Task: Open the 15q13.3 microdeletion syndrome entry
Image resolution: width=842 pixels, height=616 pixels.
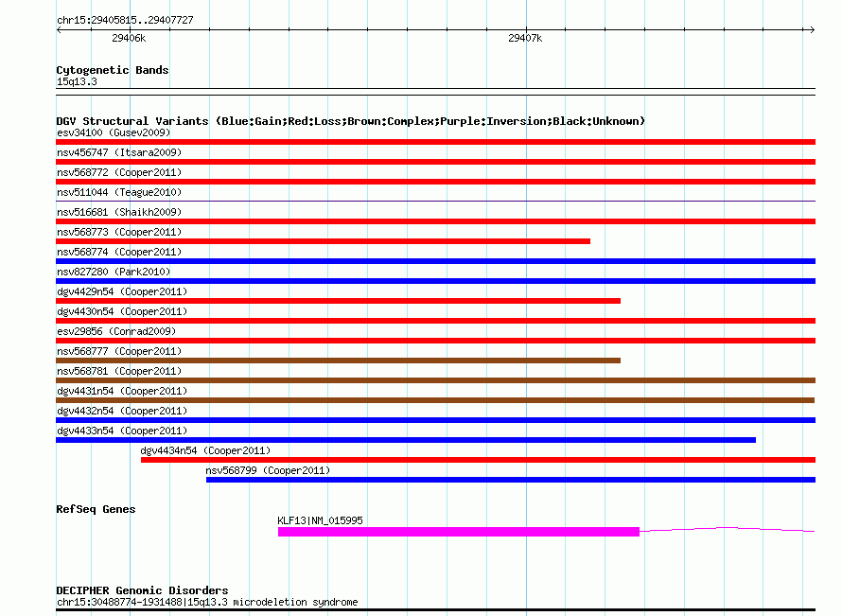Action: (207, 602)
